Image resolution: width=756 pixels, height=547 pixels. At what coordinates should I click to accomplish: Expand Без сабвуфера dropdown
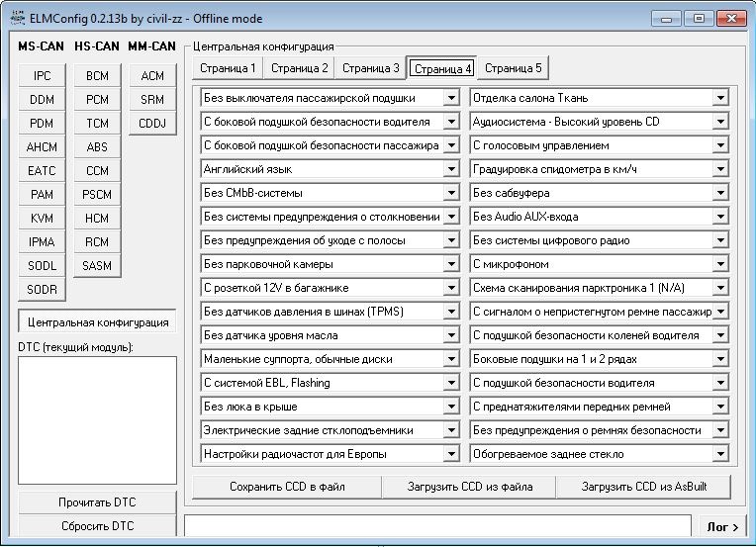coord(599,193)
